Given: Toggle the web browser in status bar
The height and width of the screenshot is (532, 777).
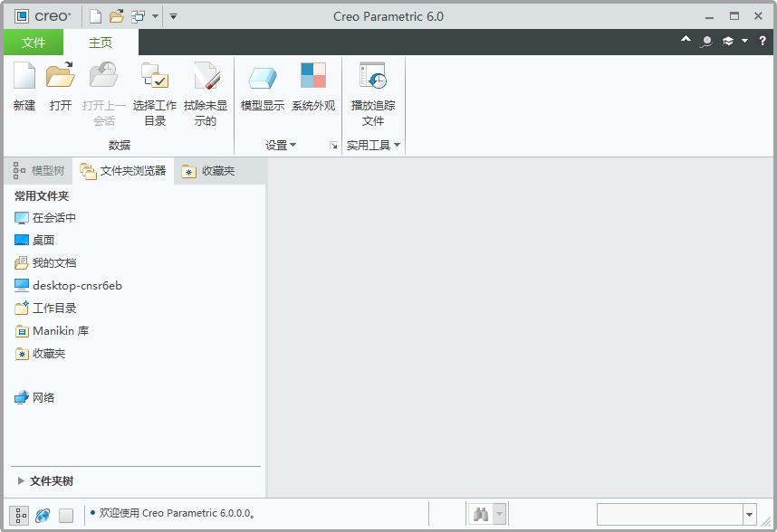Looking at the screenshot, I should (42, 515).
